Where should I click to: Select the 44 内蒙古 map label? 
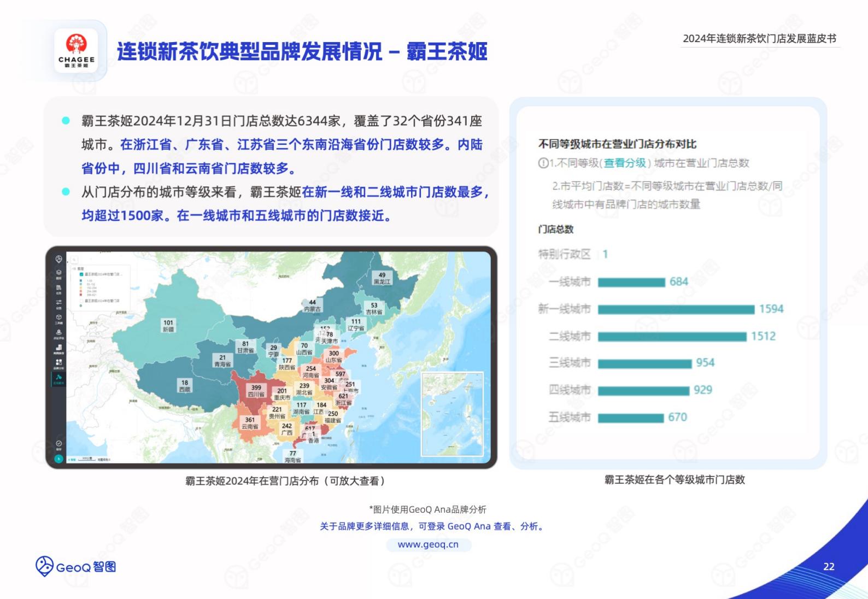(x=313, y=306)
